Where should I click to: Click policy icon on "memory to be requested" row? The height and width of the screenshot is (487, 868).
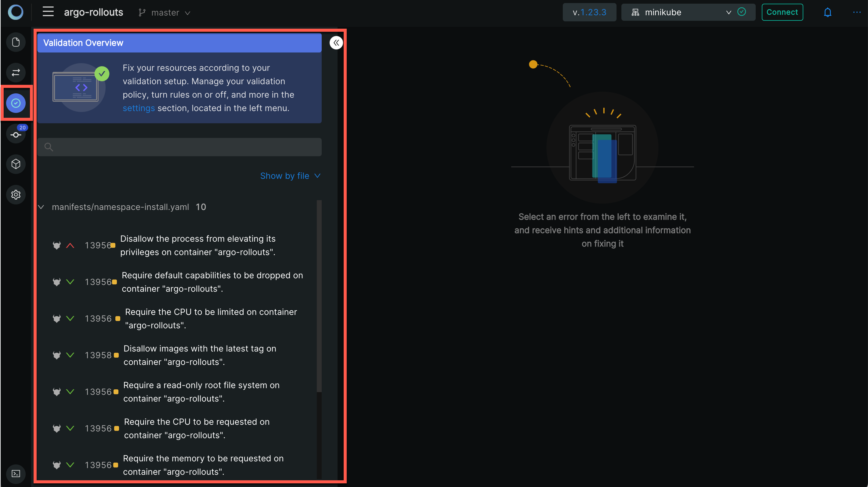pos(56,465)
